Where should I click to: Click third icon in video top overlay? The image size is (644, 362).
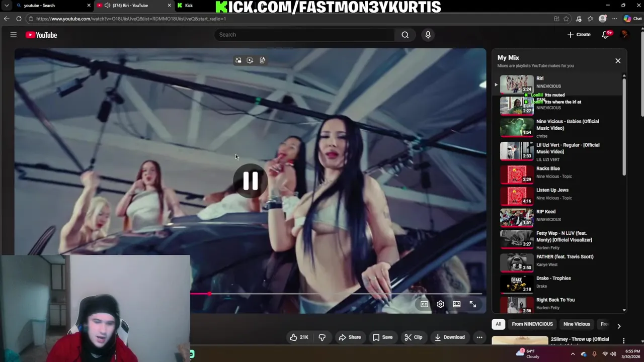tap(263, 60)
